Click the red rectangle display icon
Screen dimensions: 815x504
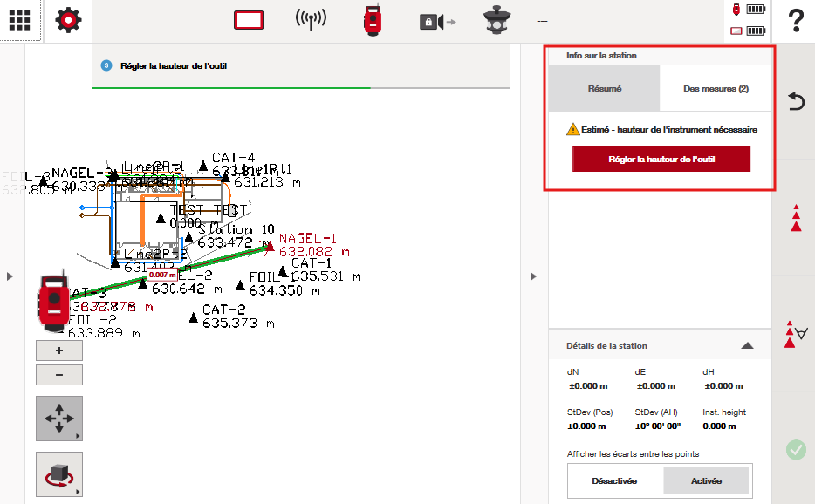[249, 21]
